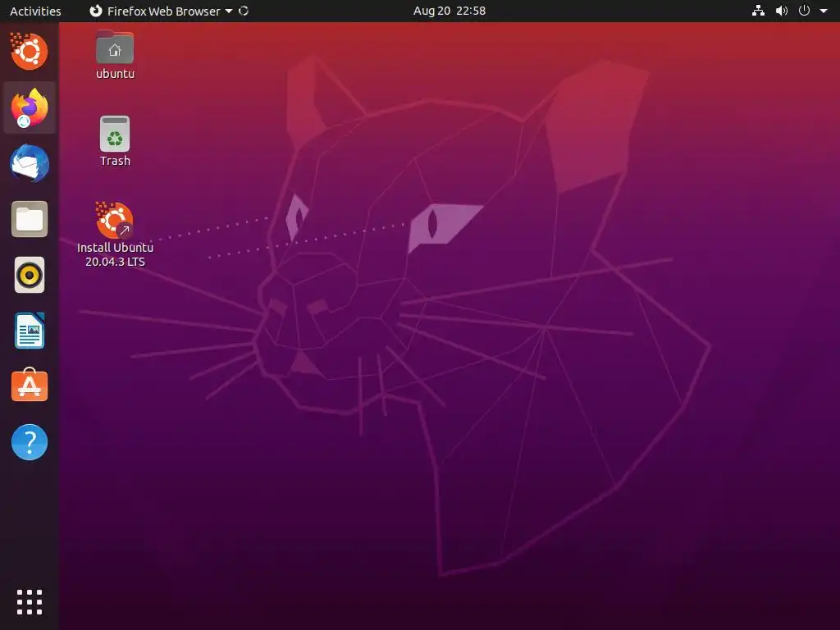
Task: Launch Firefox from the dock
Action: point(29,107)
